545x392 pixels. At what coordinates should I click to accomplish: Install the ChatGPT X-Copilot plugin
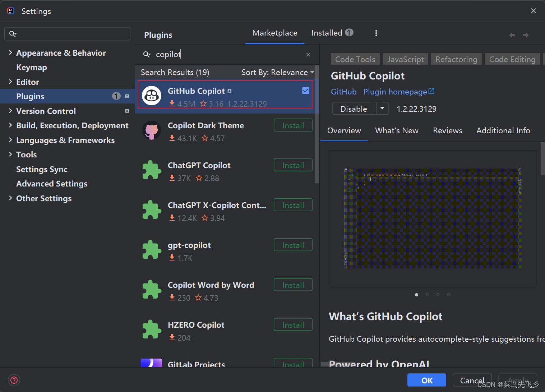(293, 205)
